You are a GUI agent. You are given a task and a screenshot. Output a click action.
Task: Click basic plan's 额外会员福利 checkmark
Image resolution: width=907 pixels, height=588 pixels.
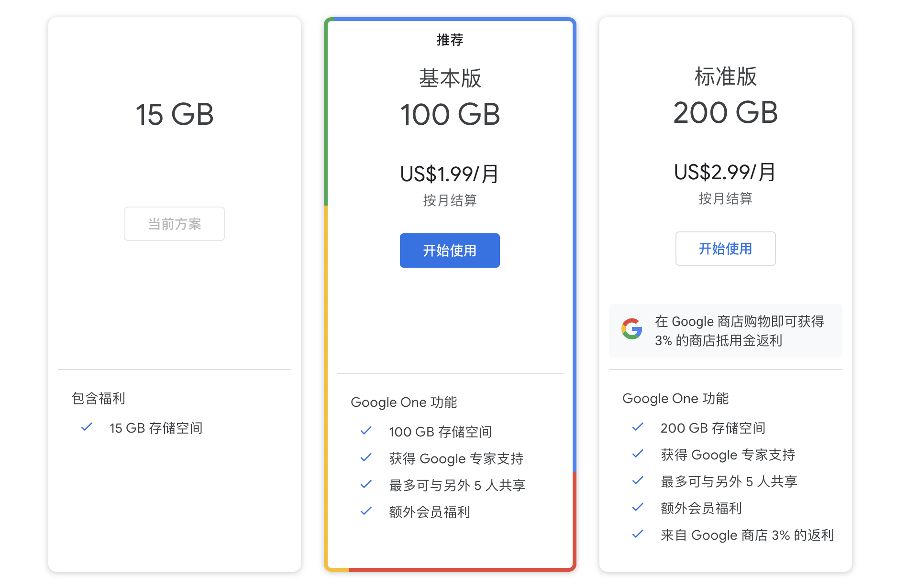(366, 512)
